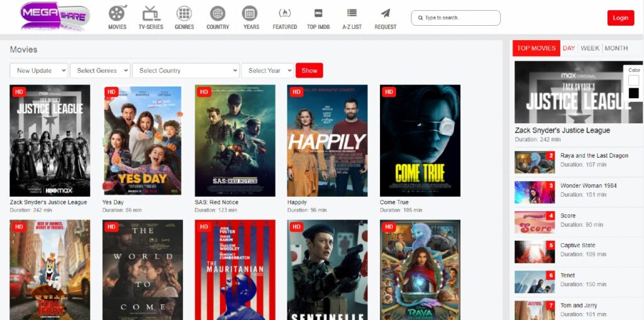Expand the Select Genres dropdown
Screen dimensions: 644x320
pos(100,70)
